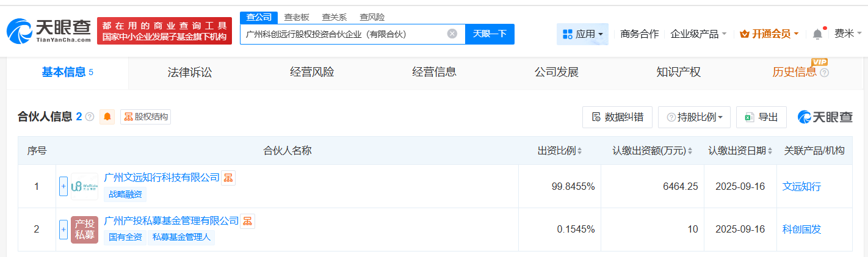Open the 应用 dropdown menu

click(582, 34)
